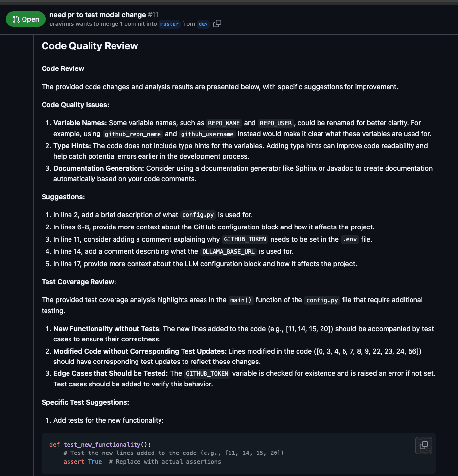The height and width of the screenshot is (476, 458).
Task: Click the OLLAMA_BASE_URL inline code
Action: point(229,251)
